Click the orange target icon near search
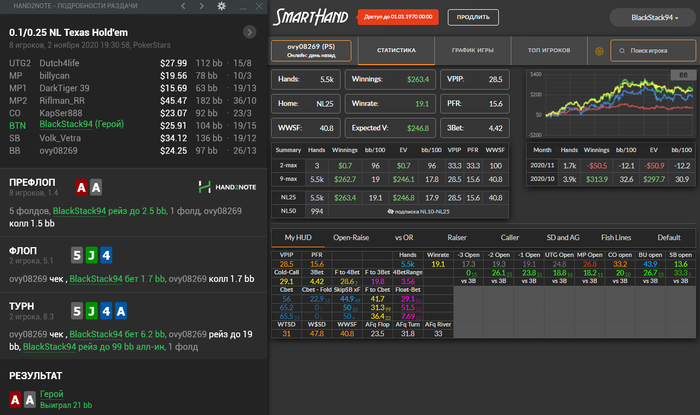This screenshot has height=415, width=700. [599, 52]
